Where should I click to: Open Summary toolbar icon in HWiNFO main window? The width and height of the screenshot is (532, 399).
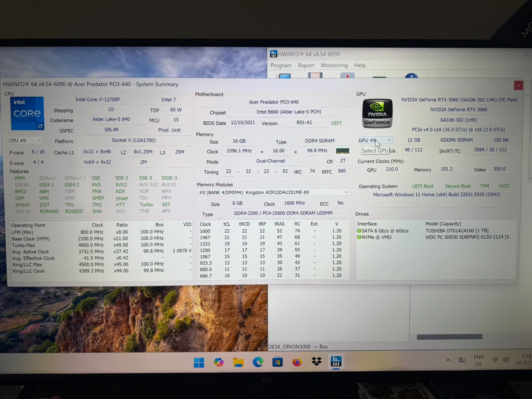[x=285, y=75]
